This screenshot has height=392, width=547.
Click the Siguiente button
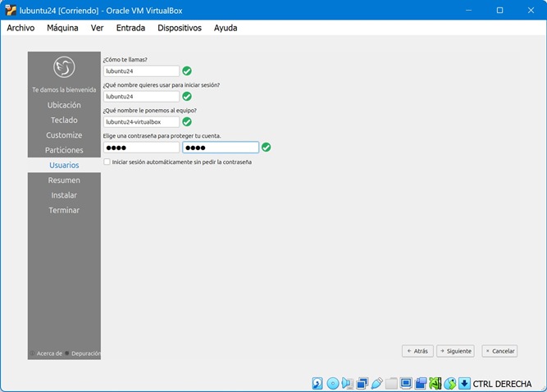pos(455,351)
